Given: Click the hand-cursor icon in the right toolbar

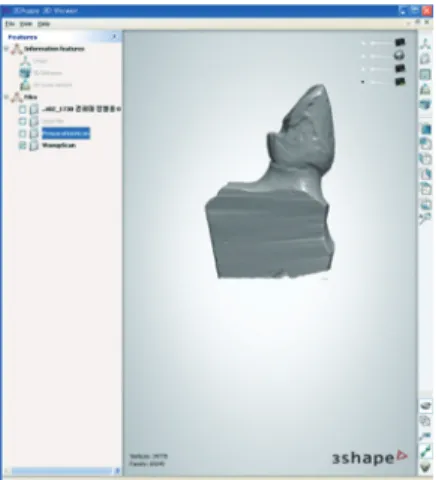Looking at the screenshot, I should [425, 159].
